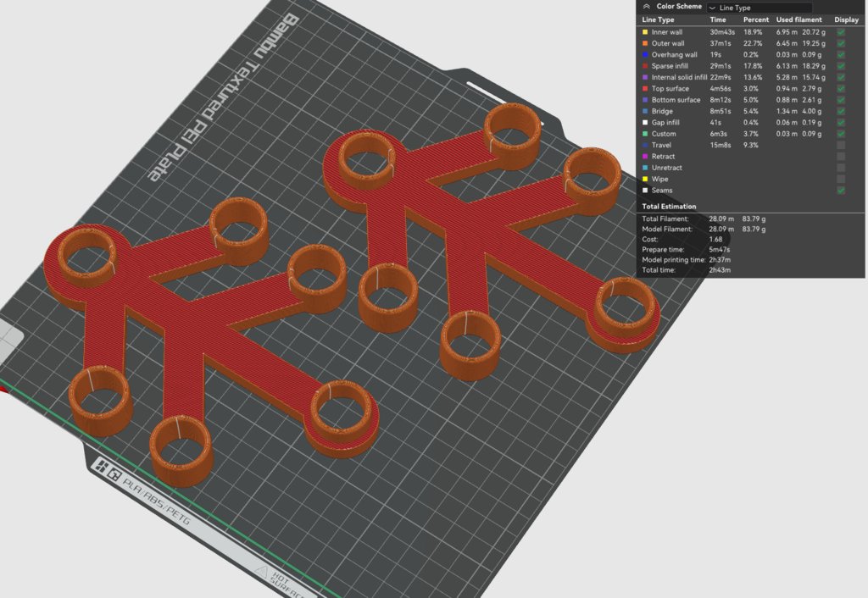
Task: Hide Internal solid infill lines
Action: pyautogui.click(x=841, y=77)
